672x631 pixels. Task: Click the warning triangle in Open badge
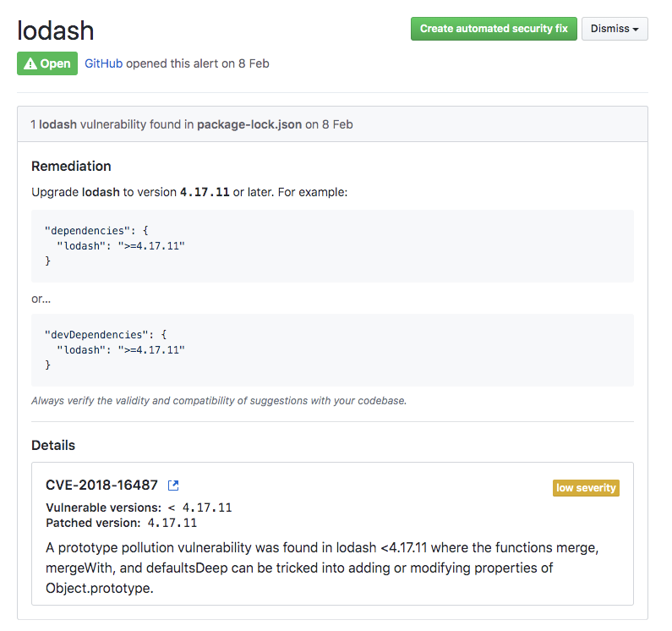(x=30, y=63)
